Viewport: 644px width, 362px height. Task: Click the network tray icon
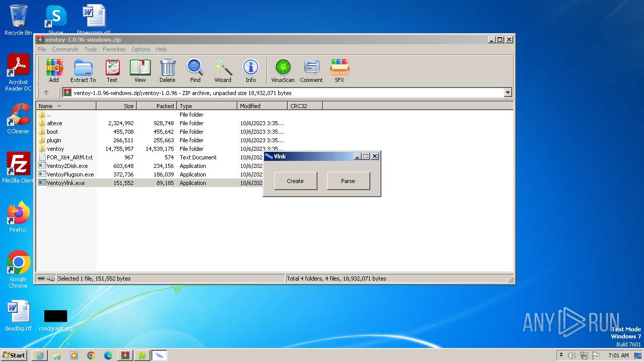pos(584,355)
